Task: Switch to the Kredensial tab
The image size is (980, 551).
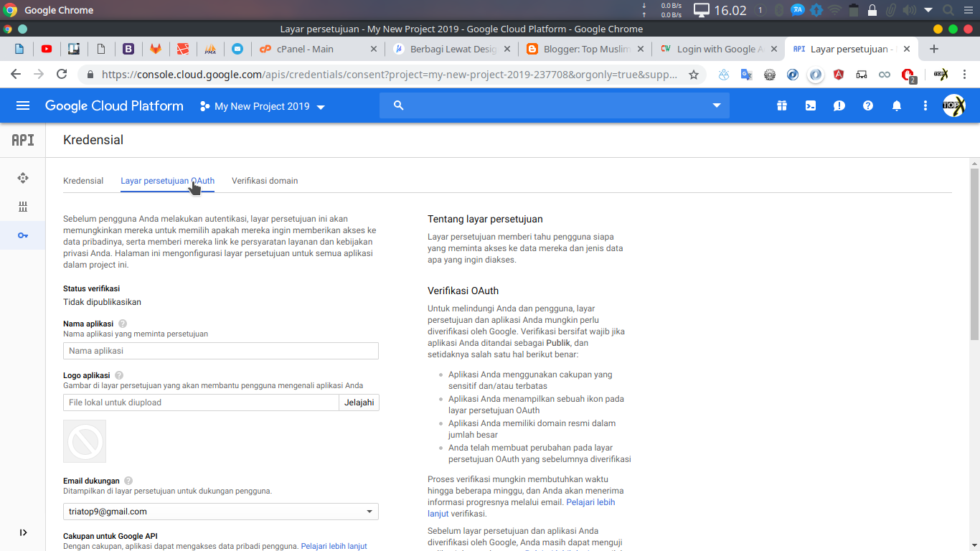Action: (x=83, y=181)
